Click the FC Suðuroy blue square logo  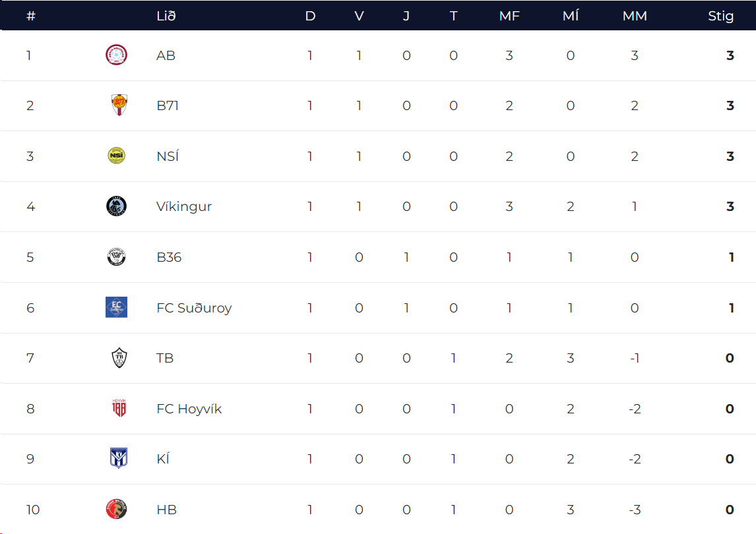pyautogui.click(x=116, y=307)
